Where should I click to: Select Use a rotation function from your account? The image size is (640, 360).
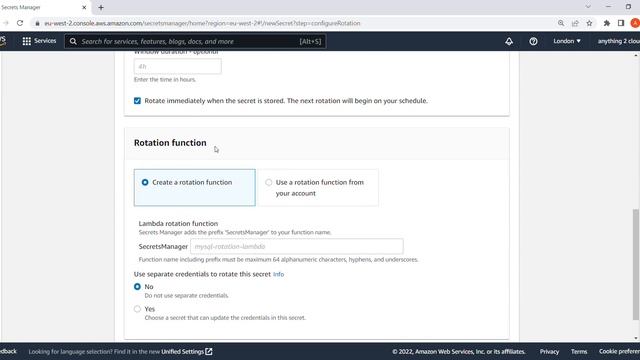tap(318, 187)
